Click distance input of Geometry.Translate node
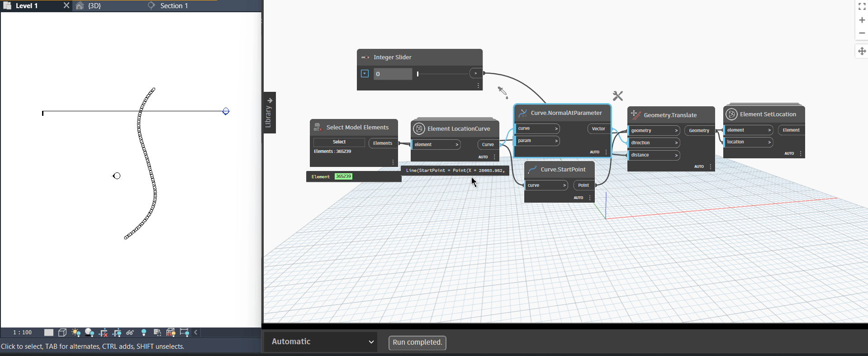This screenshot has width=868, height=356. point(654,155)
